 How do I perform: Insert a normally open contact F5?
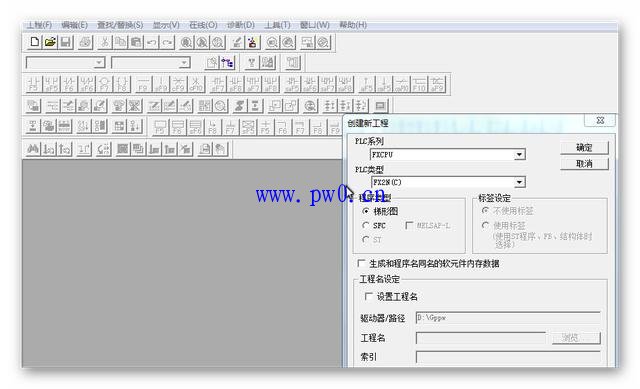pyautogui.click(x=33, y=84)
